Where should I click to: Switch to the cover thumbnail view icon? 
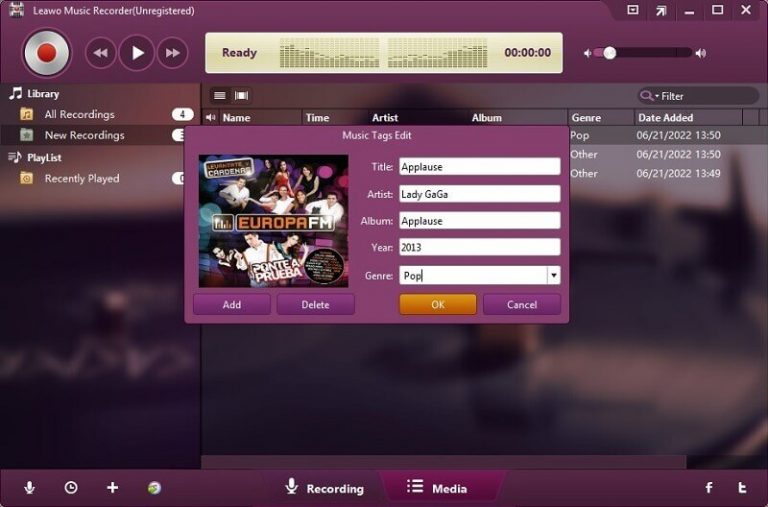tap(241, 96)
